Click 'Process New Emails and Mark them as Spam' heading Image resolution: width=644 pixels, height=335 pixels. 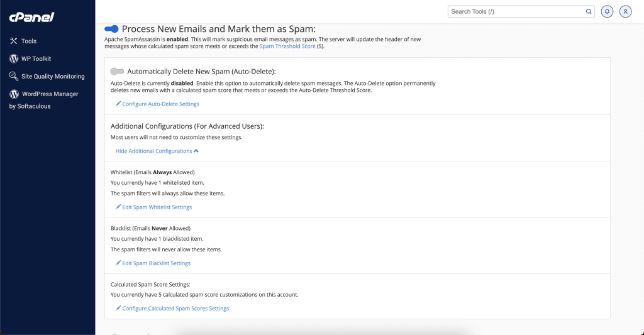pos(219,29)
